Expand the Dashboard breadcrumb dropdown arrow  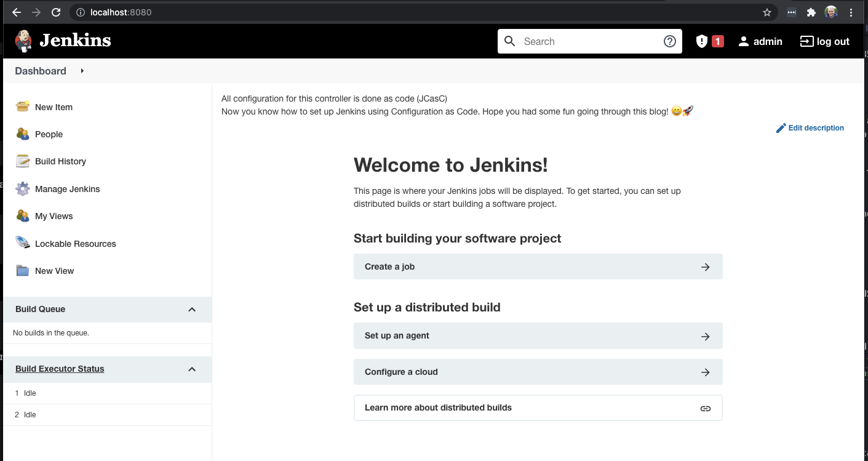(82, 71)
